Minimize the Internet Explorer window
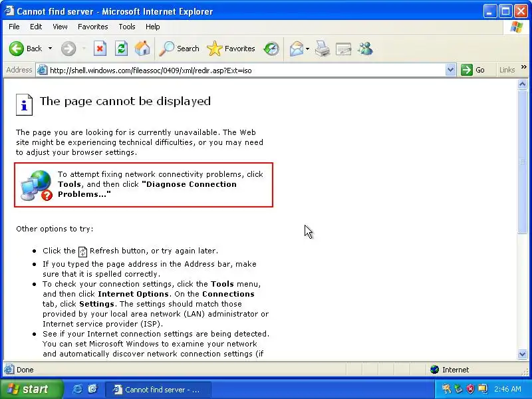Screen dimensions: 532x399 [489, 11]
